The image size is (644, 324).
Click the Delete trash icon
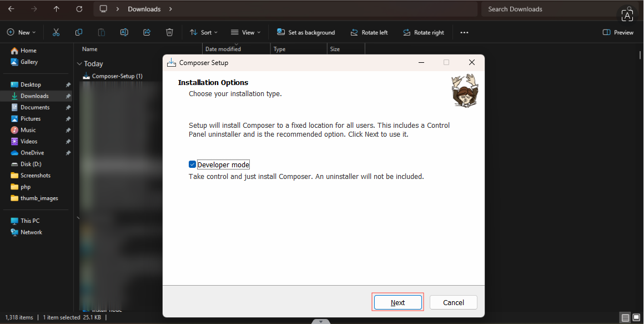click(x=169, y=32)
